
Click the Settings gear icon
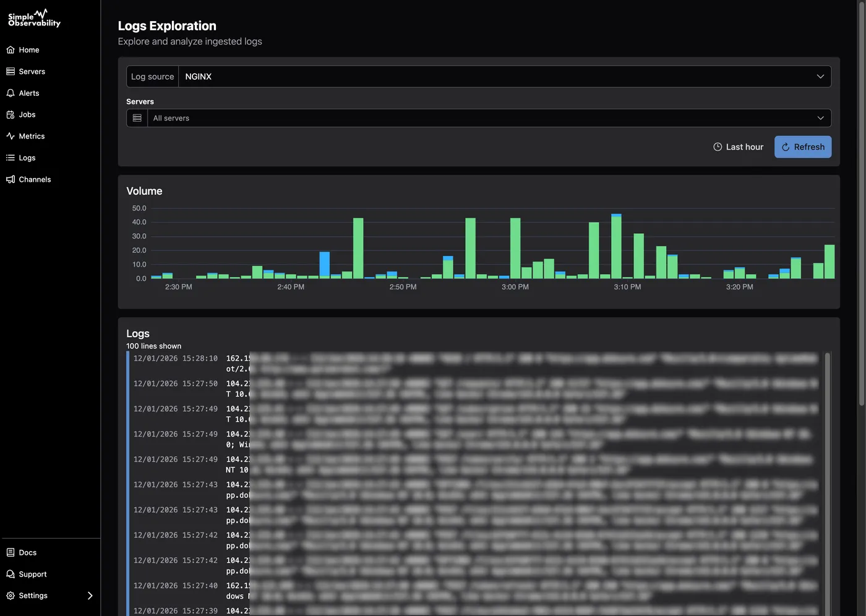(10, 596)
